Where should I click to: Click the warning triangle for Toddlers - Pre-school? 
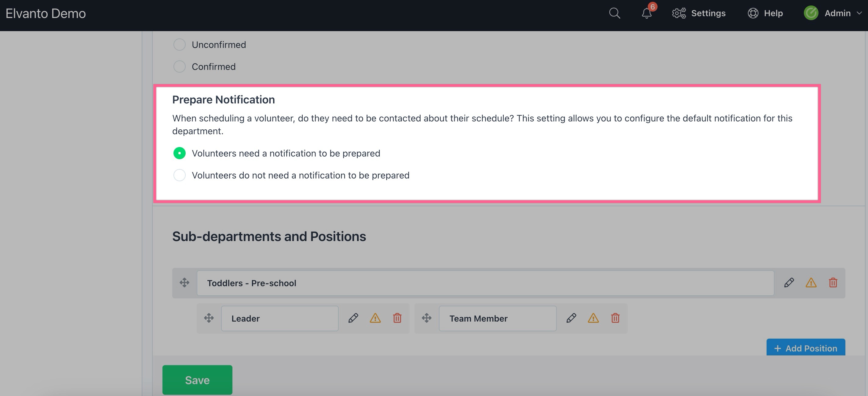coord(811,283)
